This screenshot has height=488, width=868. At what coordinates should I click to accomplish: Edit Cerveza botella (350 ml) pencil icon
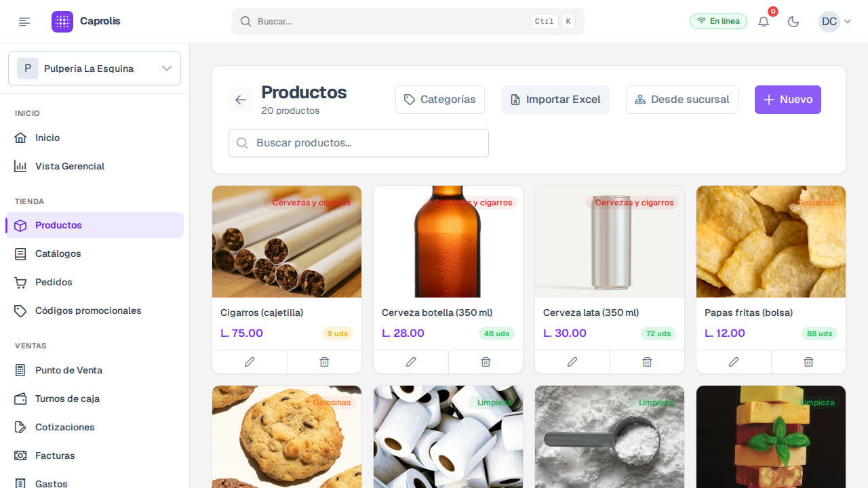(x=411, y=362)
